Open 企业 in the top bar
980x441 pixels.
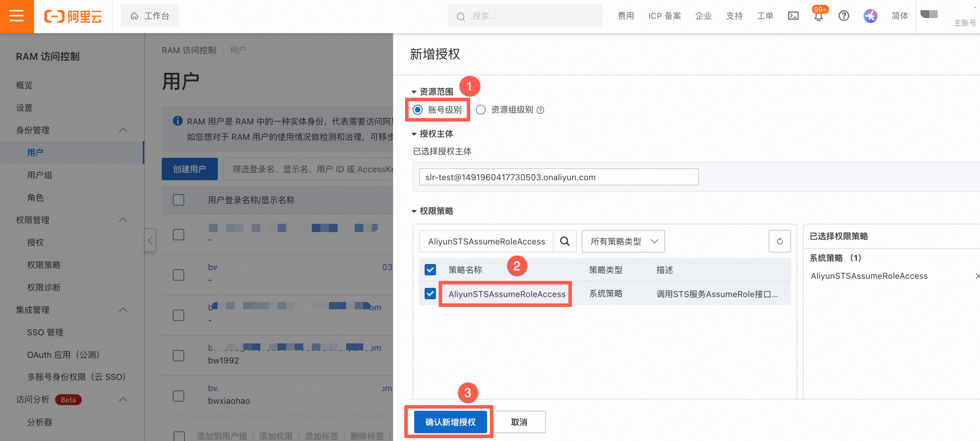pos(703,16)
